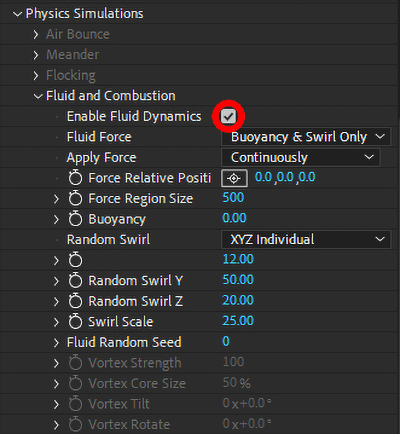Open the Fluid Force dropdown

click(x=306, y=137)
